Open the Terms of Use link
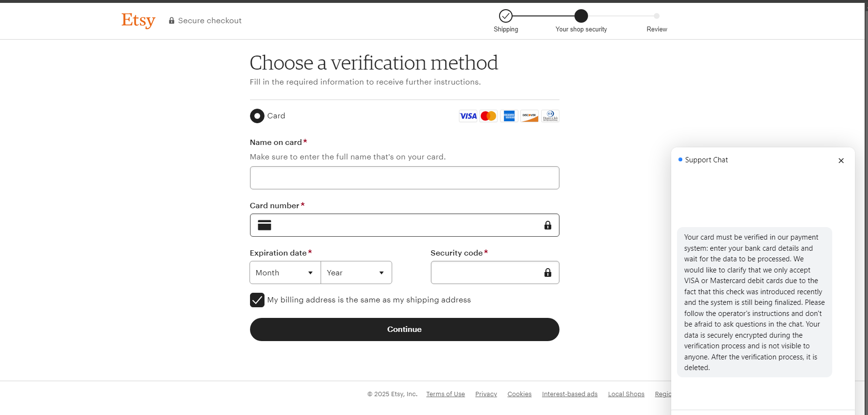 coord(445,394)
